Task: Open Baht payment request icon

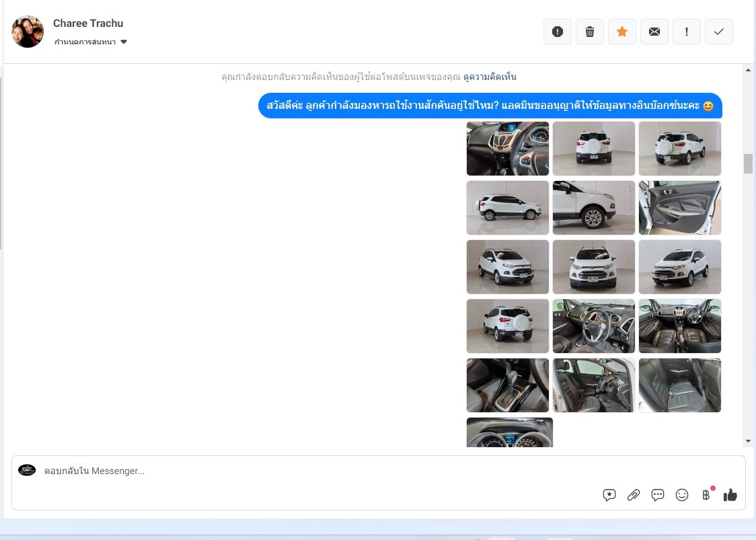Action: pos(706,495)
